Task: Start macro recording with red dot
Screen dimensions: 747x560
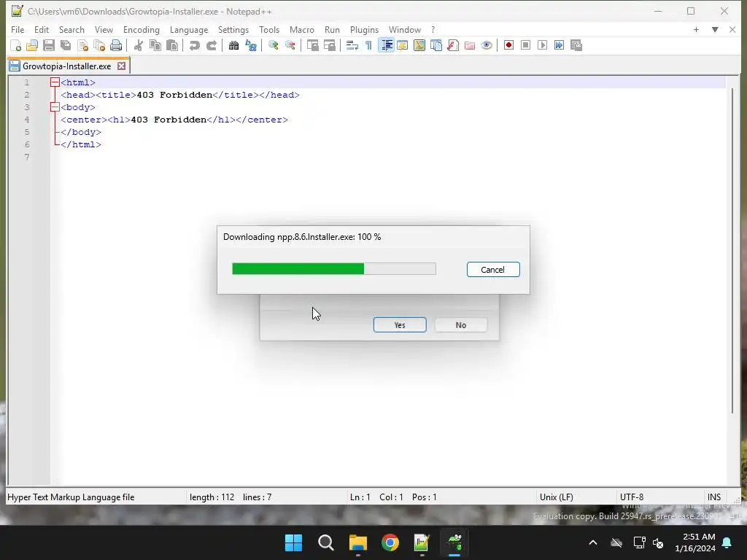Action: pyautogui.click(x=508, y=45)
